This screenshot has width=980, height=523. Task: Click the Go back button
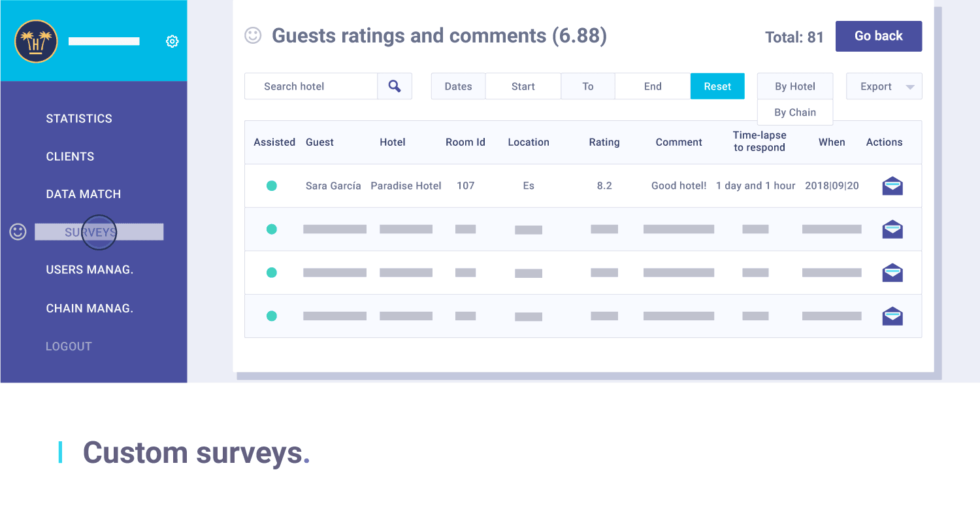[x=878, y=36]
